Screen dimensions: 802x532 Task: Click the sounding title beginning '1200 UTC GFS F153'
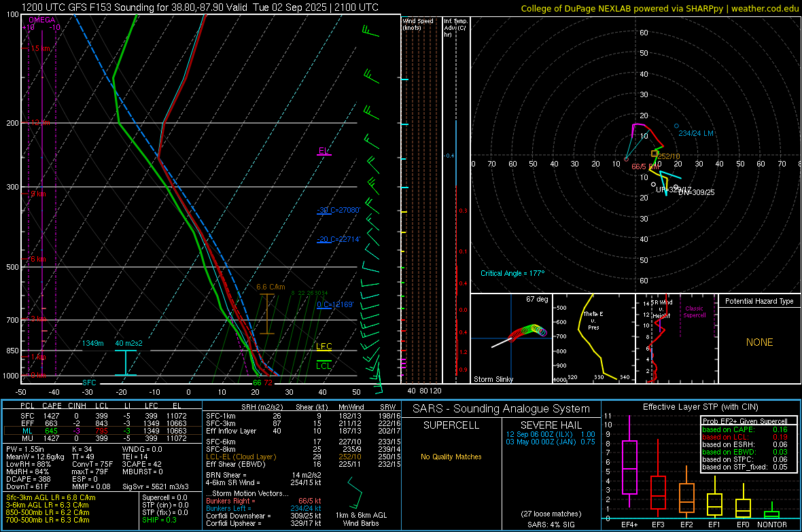pyautogui.click(x=200, y=7)
